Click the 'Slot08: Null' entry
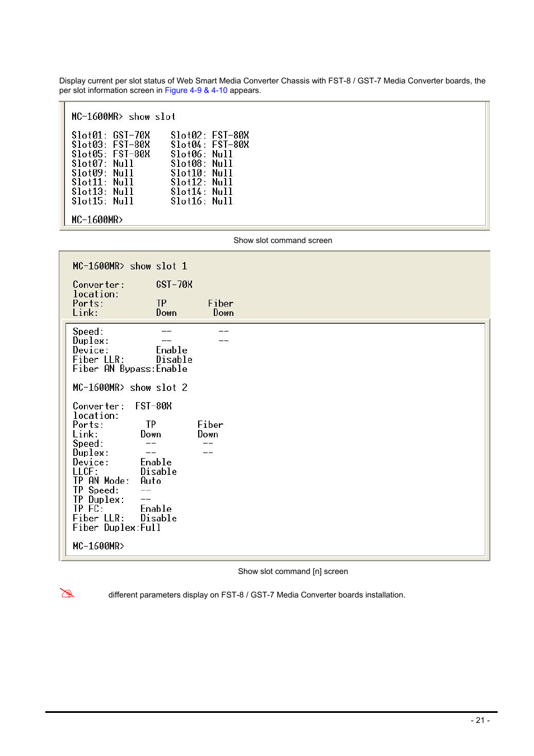 [x=202, y=164]
